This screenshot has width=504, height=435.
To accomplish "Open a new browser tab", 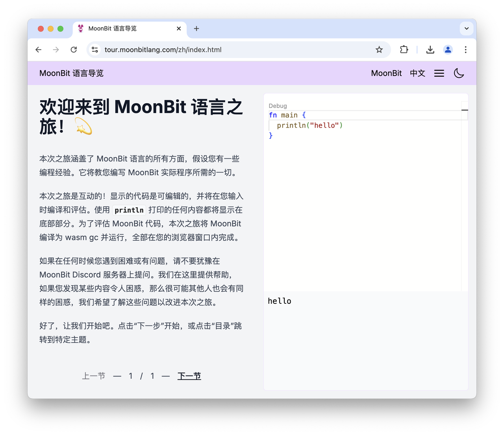I will [196, 28].
